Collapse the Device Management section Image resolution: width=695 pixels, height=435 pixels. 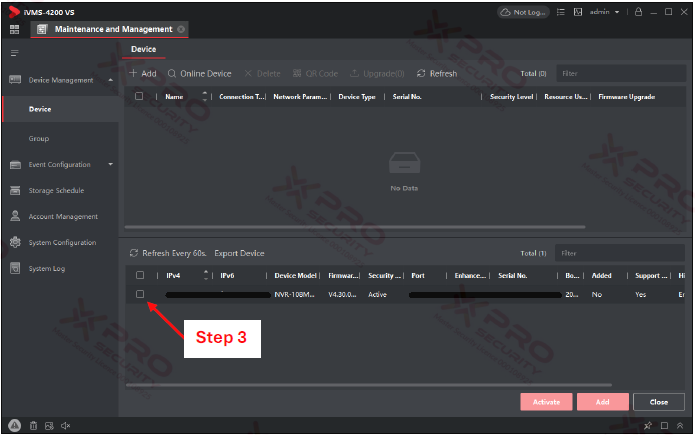(110, 80)
